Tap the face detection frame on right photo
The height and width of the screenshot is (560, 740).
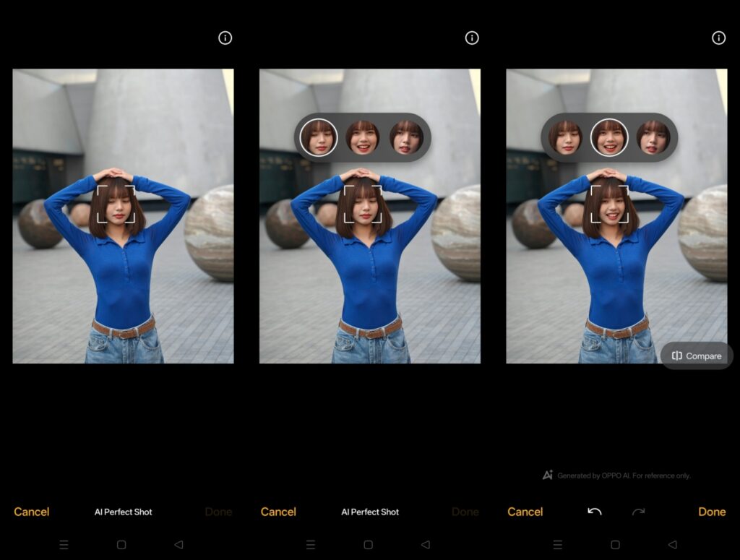(x=609, y=204)
